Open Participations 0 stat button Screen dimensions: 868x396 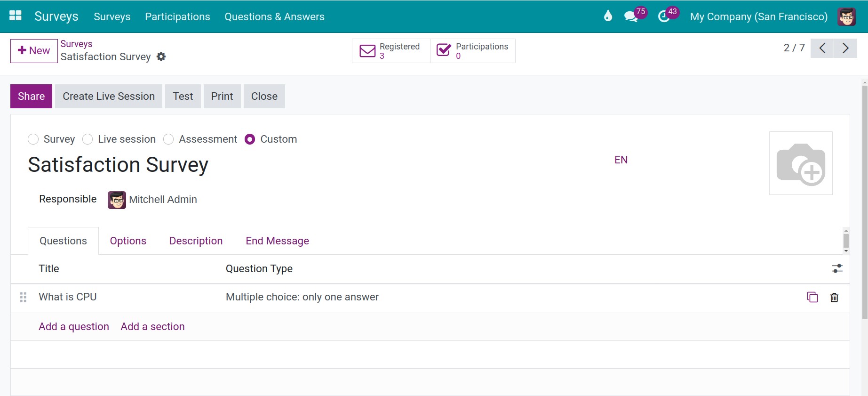click(x=473, y=51)
